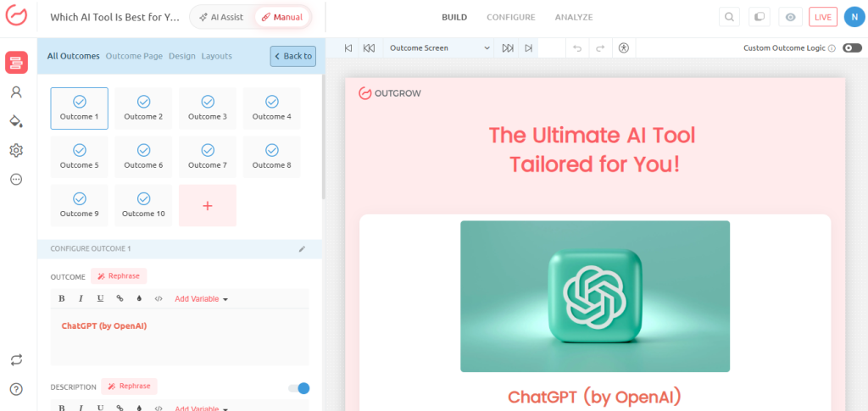This screenshot has height=411, width=868.
Task: Go to first screen arrow icon
Action: coord(348,48)
